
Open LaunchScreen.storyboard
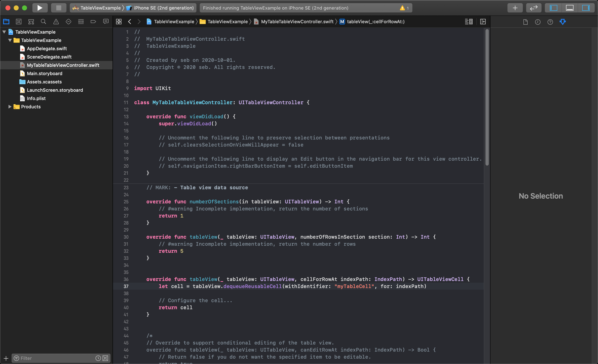(x=55, y=90)
